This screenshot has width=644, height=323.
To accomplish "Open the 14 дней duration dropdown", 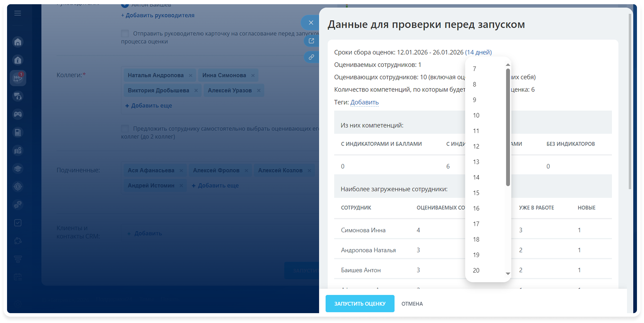I will coord(478,52).
